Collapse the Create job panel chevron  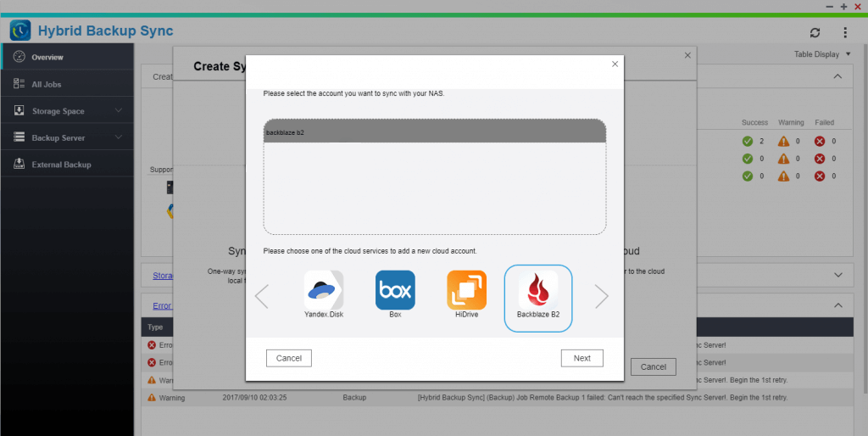point(837,76)
